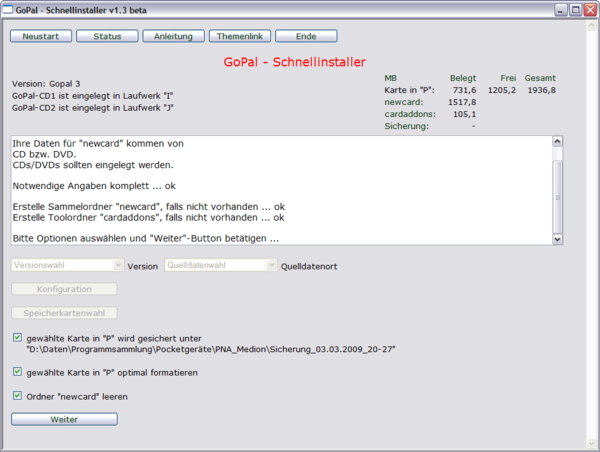Click the log box scroll-up arrow

point(558,142)
